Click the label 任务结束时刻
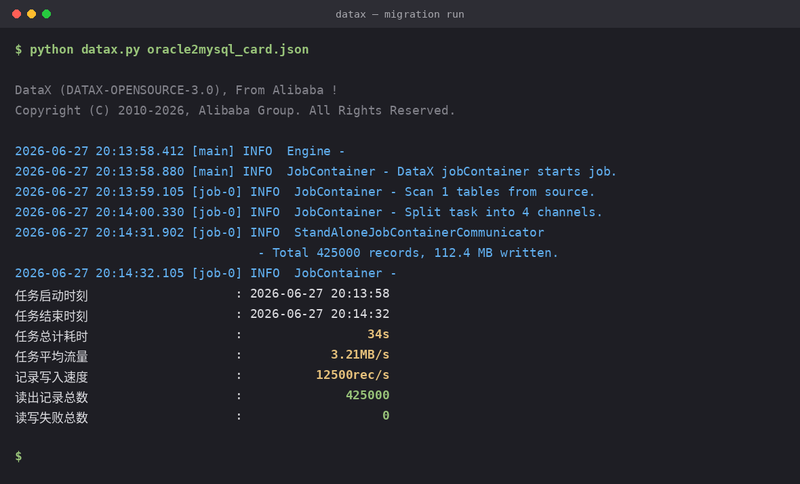 point(52,316)
